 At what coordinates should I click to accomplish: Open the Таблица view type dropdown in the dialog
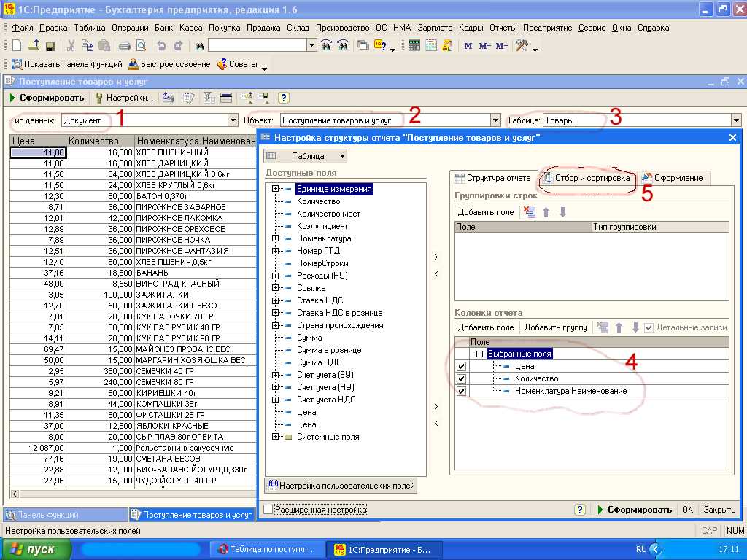pos(342,156)
